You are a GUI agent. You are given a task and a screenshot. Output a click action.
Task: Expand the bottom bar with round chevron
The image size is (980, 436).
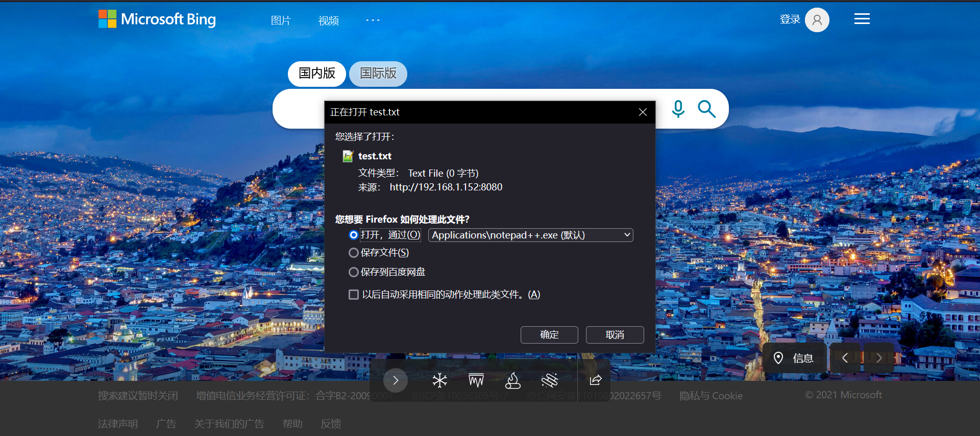[396, 380]
